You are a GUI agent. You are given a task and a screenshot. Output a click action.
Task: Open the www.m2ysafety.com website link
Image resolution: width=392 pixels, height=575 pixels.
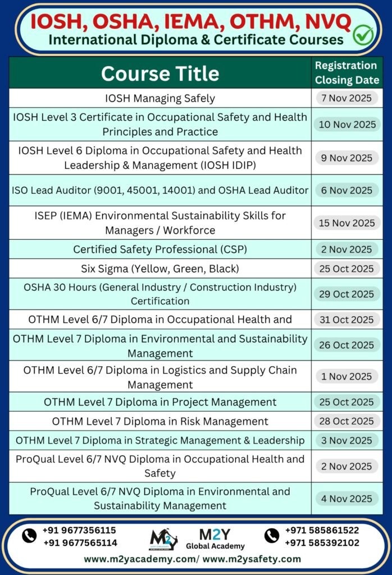[252, 559]
